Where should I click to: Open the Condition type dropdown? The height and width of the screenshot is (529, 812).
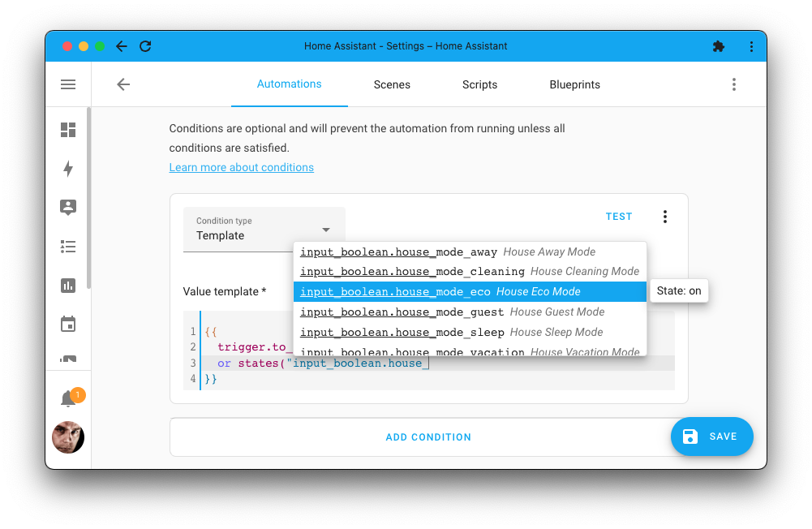click(264, 229)
